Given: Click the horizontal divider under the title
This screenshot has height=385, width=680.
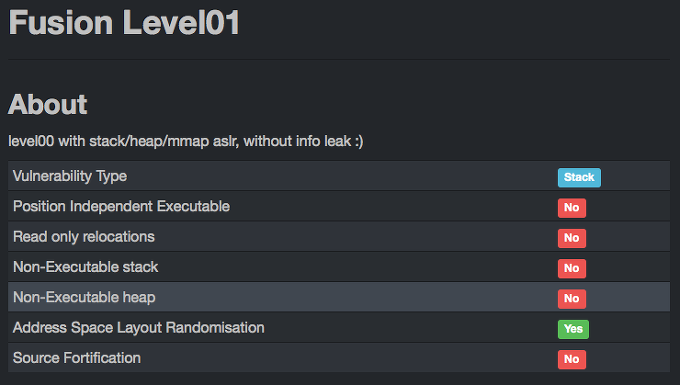Looking at the screenshot, I should [x=339, y=59].
